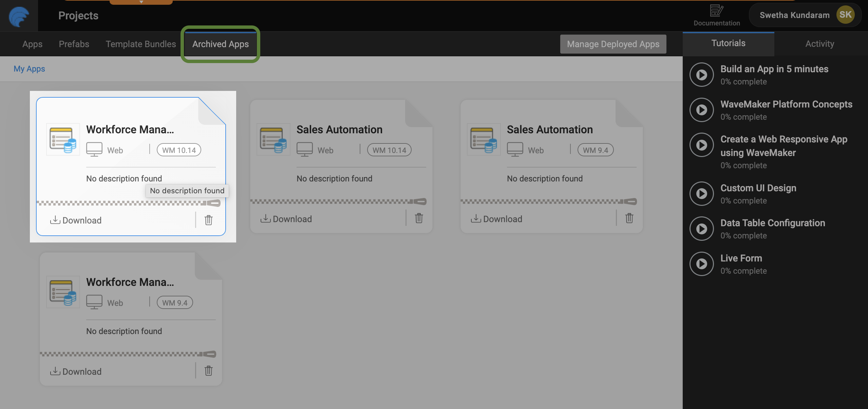The image size is (868, 409).
Task: Play the Live Form tutorial
Action: tap(701, 264)
